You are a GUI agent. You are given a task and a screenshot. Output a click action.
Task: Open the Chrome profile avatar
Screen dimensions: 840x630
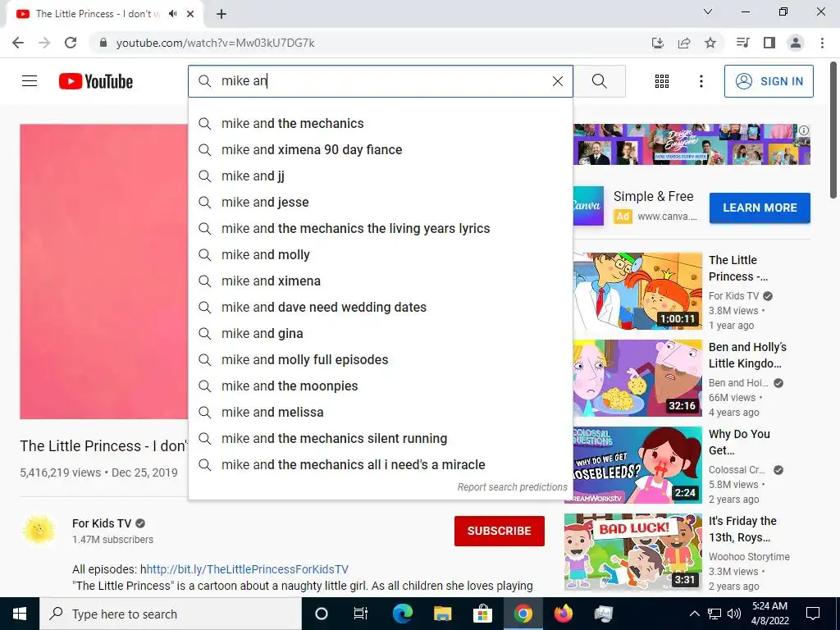[x=796, y=43]
